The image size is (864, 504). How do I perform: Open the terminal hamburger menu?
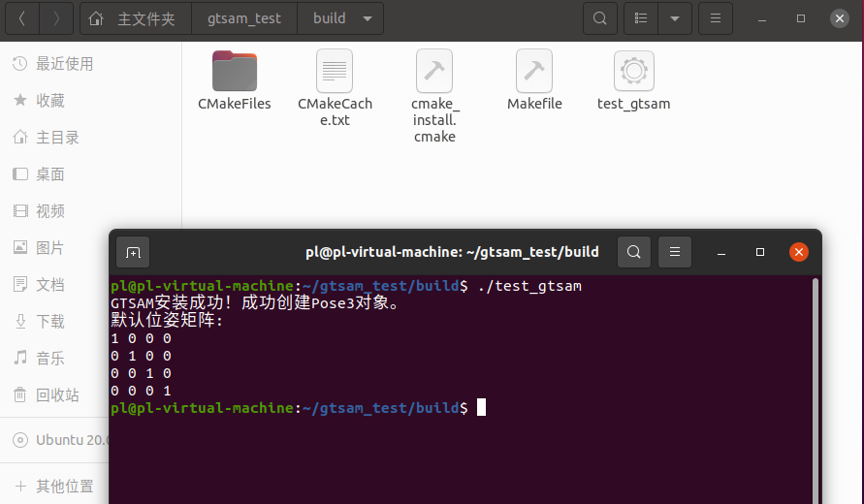pos(675,252)
